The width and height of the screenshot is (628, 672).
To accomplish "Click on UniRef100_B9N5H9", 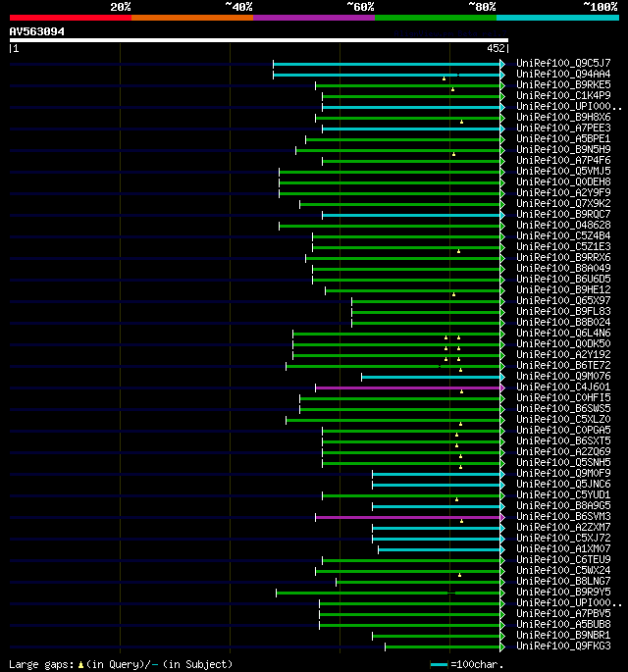I will coord(563,149).
